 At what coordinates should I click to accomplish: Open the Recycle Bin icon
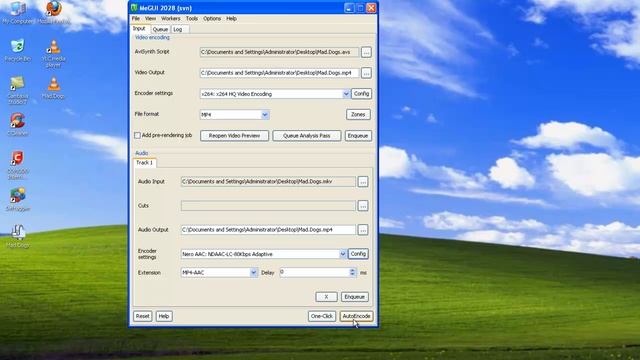(x=18, y=50)
